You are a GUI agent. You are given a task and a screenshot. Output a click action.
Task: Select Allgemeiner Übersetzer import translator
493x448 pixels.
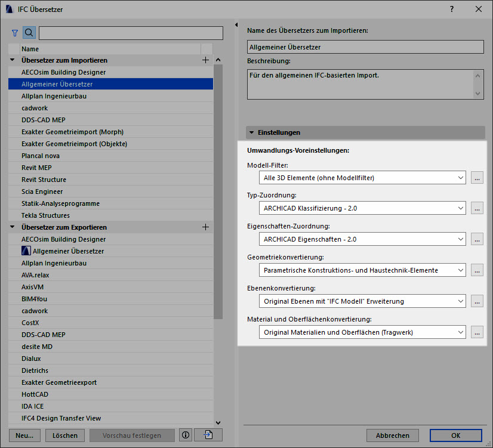coord(110,84)
